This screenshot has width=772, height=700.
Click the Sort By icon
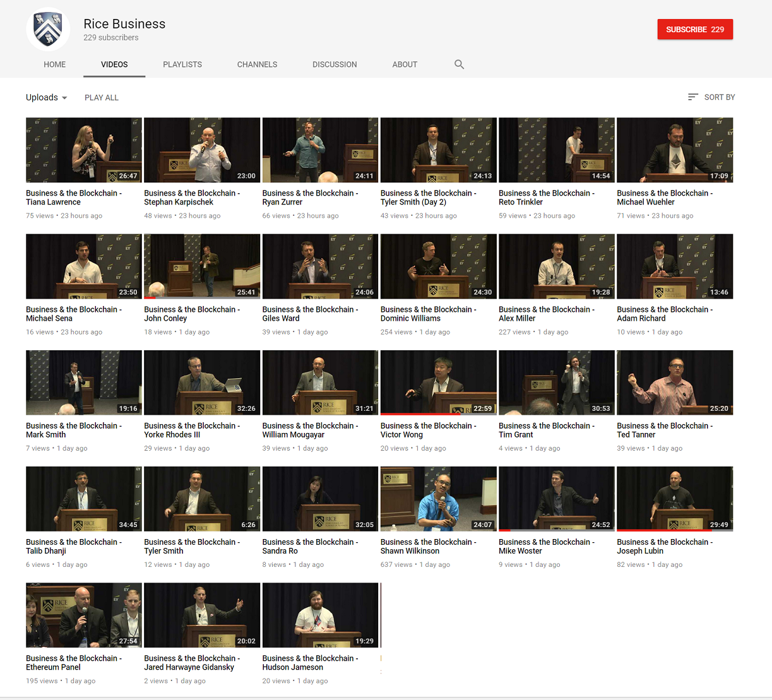pos(692,97)
